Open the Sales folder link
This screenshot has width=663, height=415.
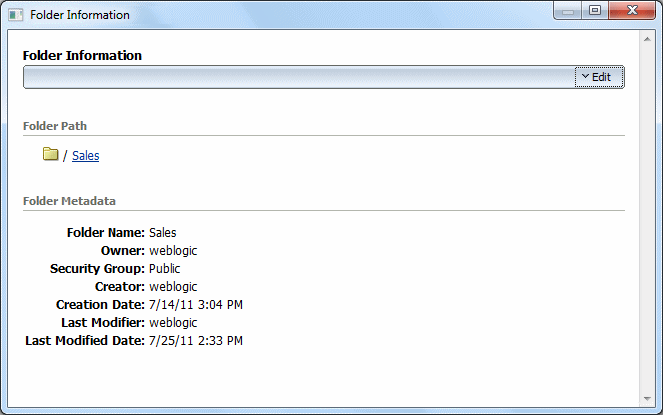click(85, 156)
